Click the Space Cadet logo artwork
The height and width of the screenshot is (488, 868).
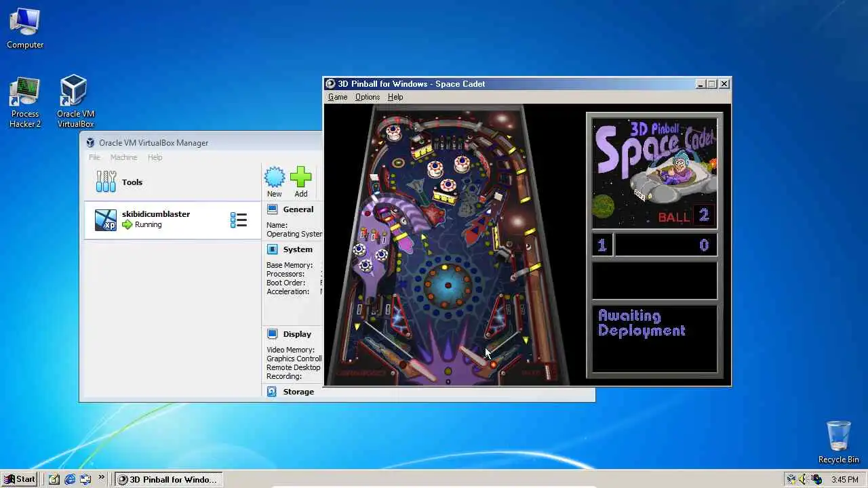[654, 174]
